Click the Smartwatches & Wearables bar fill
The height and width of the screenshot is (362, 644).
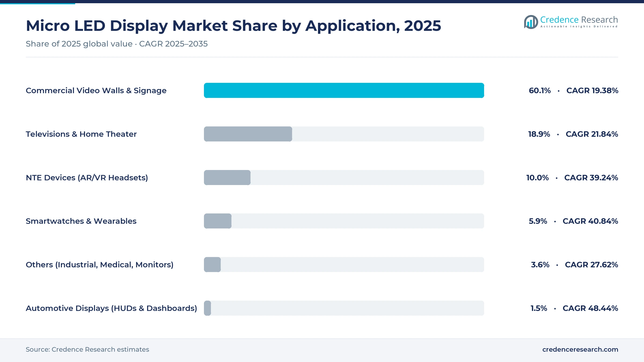click(x=218, y=221)
